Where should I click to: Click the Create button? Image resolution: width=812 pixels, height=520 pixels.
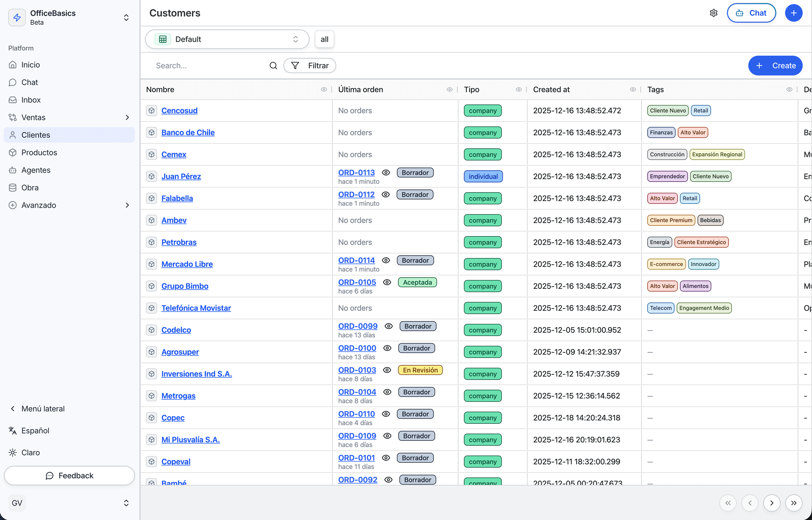(x=775, y=66)
